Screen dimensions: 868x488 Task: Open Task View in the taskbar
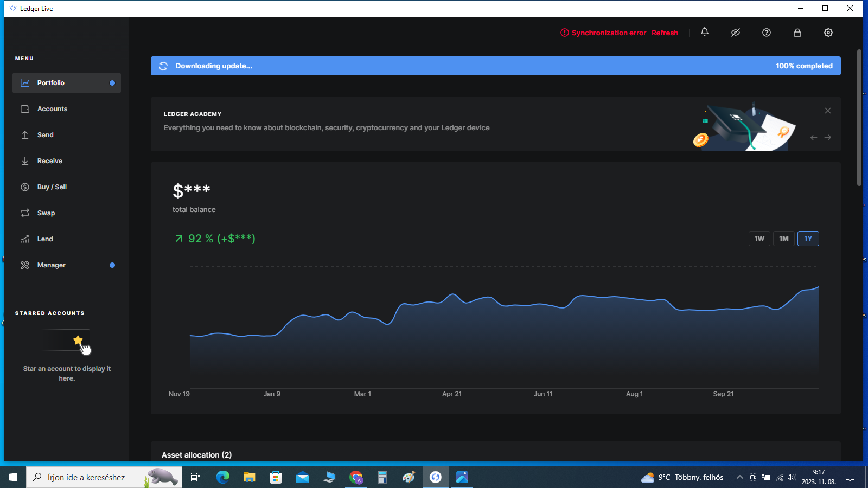pyautogui.click(x=195, y=477)
